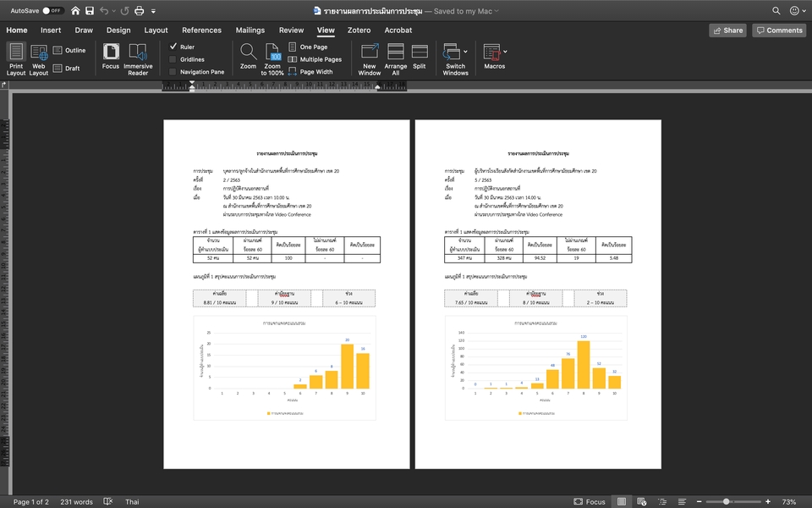Screen dimensions: 812x508
Task: Select One Page zoom view
Action: [308, 47]
